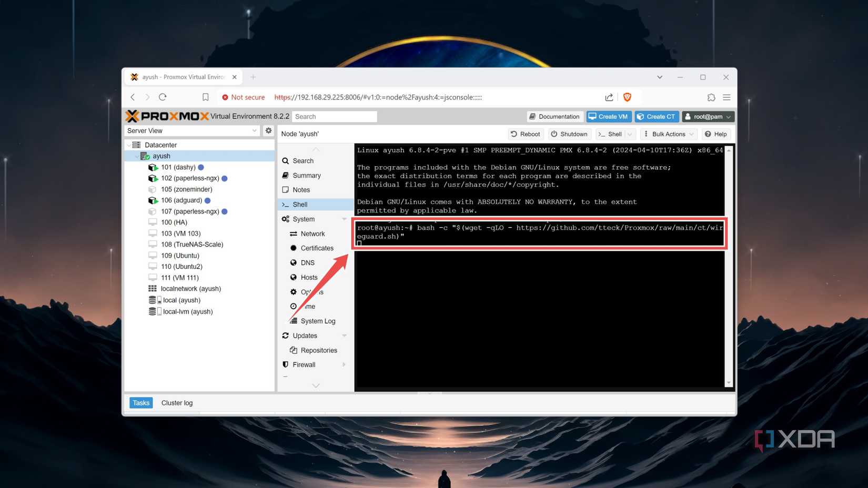Screen dimensions: 868x488
Task: Select the ayush Proxmox browser tab
Action: tap(183, 77)
